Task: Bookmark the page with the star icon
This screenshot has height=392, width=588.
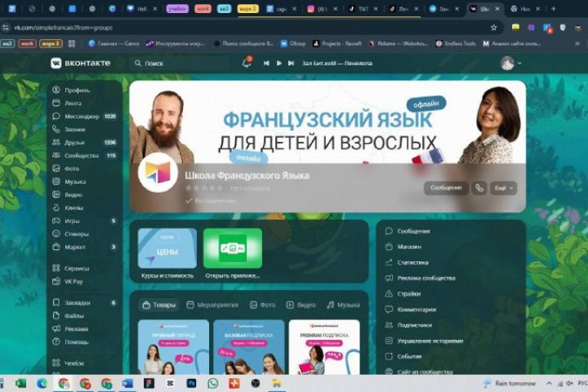Action: tap(494, 28)
